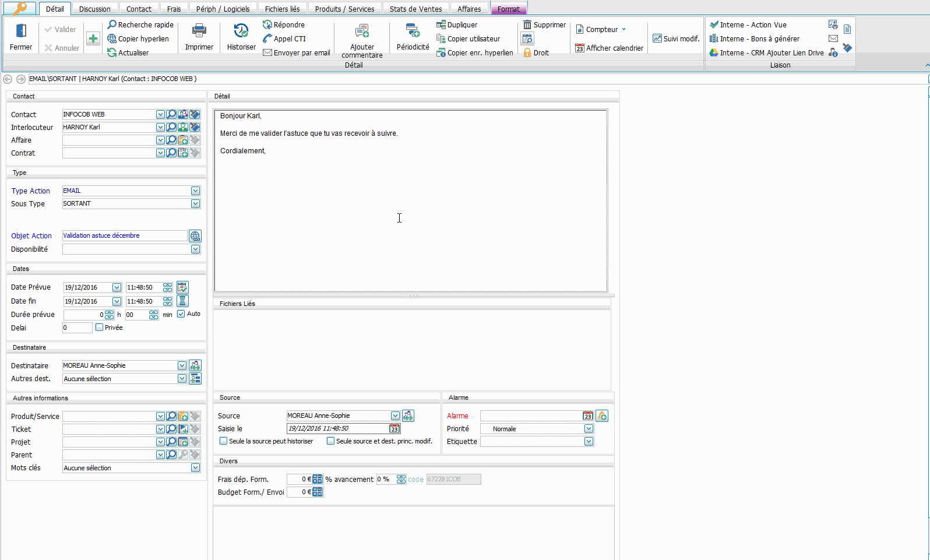
Task: Toggle the Privée checkbox
Action: click(x=100, y=327)
